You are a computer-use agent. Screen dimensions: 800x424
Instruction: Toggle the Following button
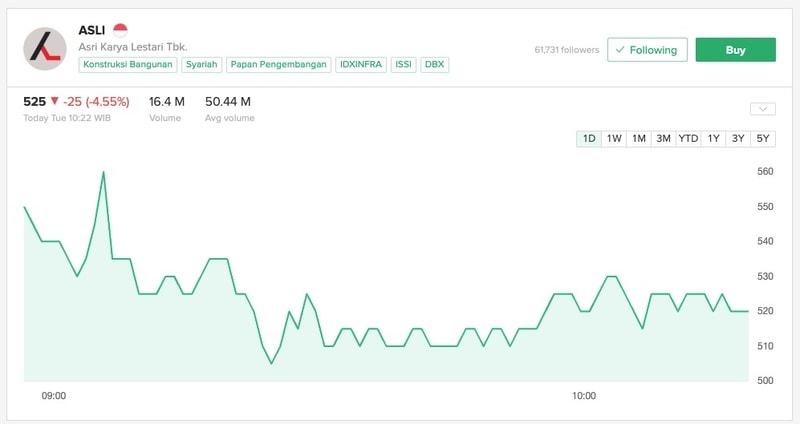(647, 50)
